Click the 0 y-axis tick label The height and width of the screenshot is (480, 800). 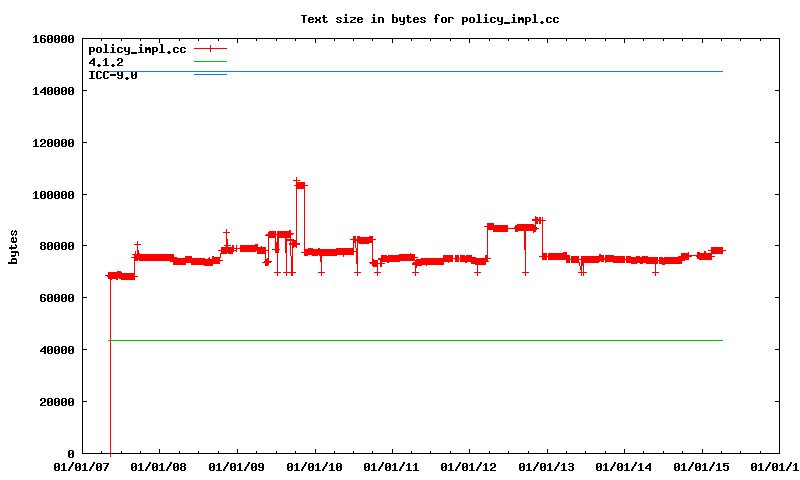[x=71, y=454]
